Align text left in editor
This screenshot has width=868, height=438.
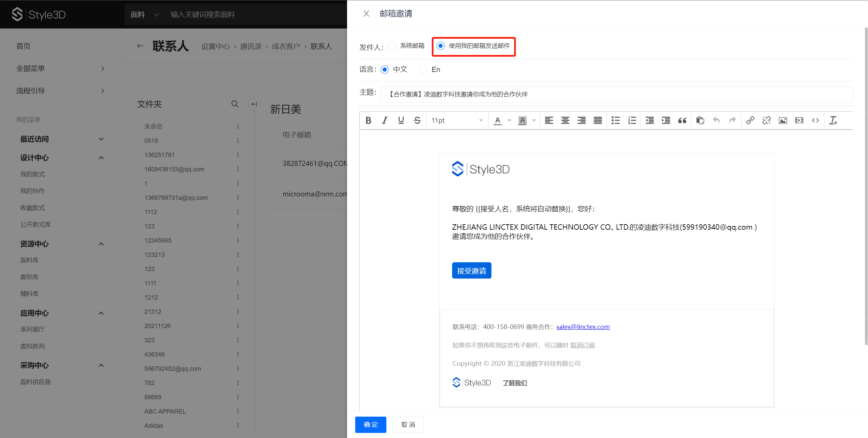[x=549, y=120]
